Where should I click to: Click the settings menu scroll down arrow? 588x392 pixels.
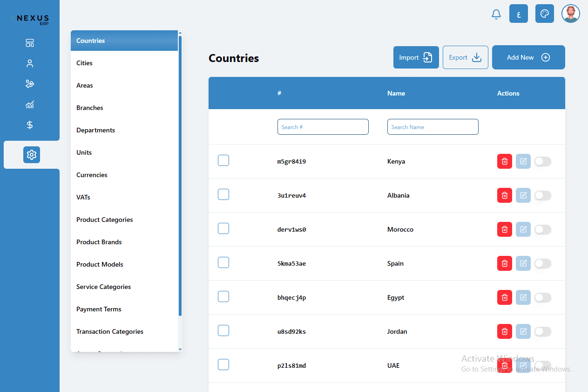pyautogui.click(x=180, y=349)
